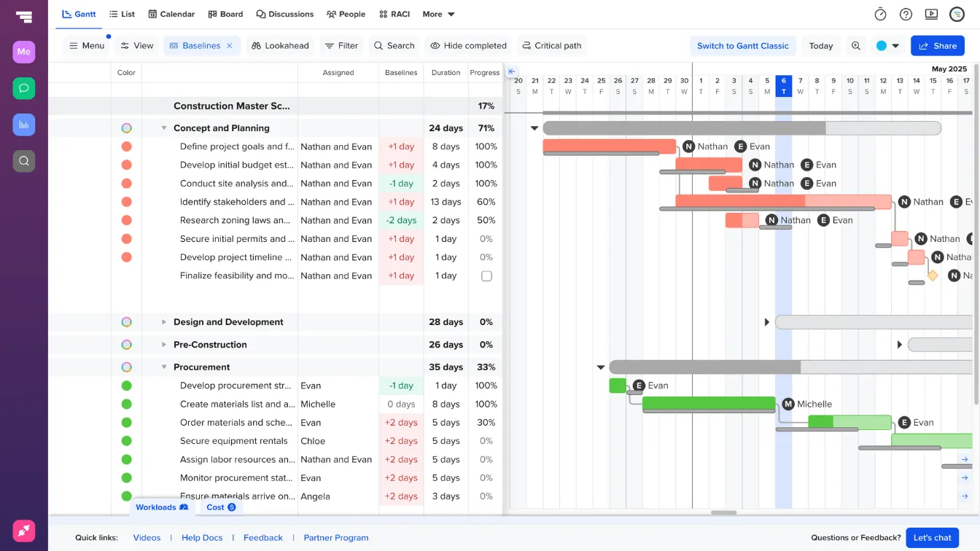
Task: Click green color dot beside Develop procurement task
Action: coord(126,385)
